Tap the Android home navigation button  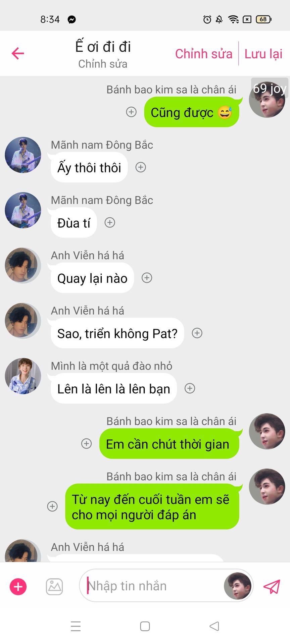(x=145, y=626)
